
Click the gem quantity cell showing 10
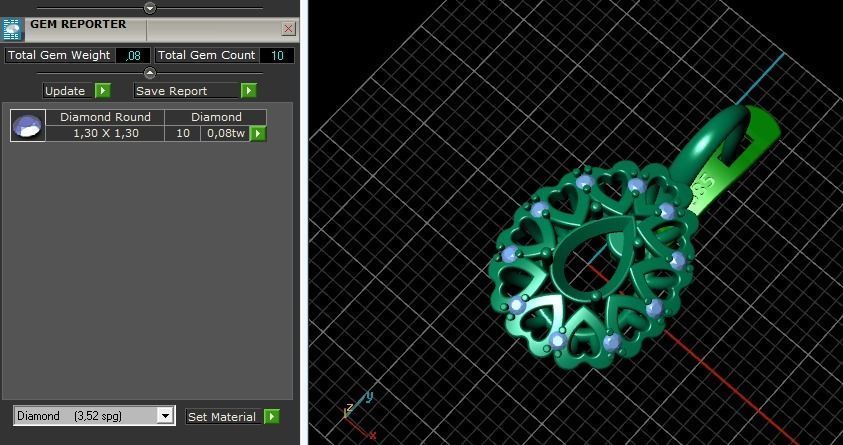coord(183,133)
